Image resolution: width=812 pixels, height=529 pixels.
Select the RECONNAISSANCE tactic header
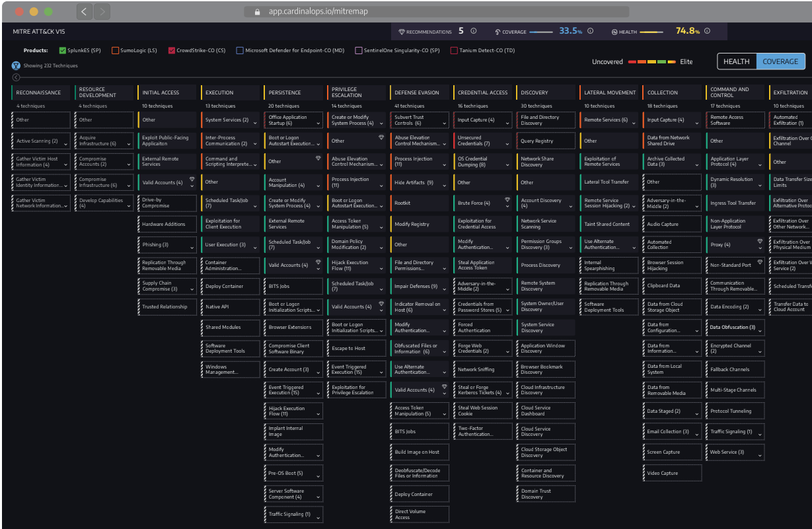point(41,92)
